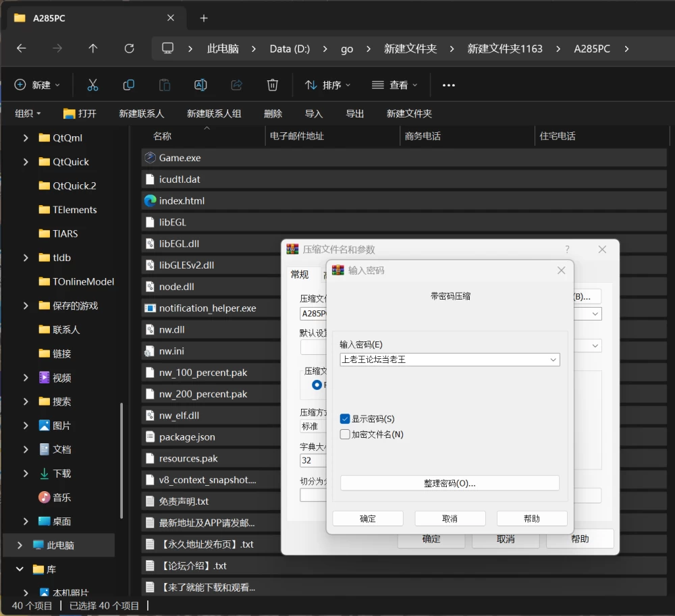
Task: Select the archive format radio button
Action: pyautogui.click(x=317, y=385)
